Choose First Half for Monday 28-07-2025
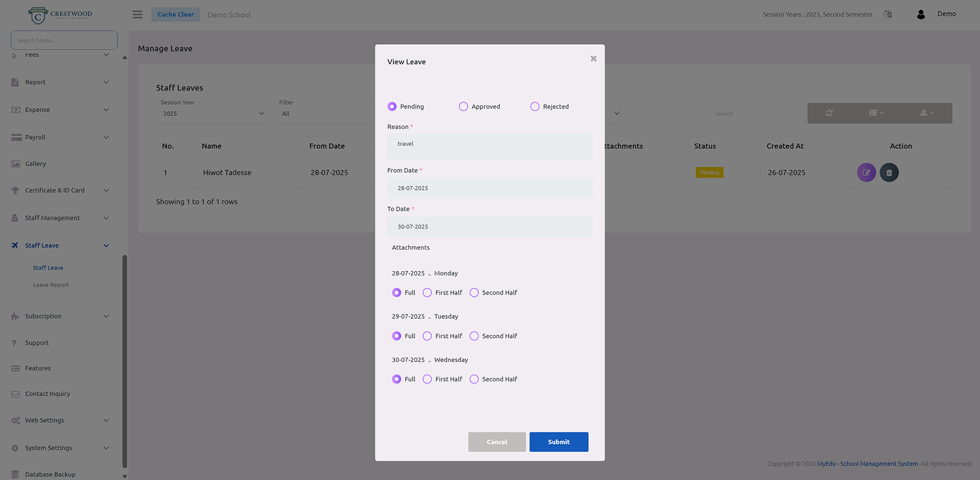 pyautogui.click(x=427, y=293)
